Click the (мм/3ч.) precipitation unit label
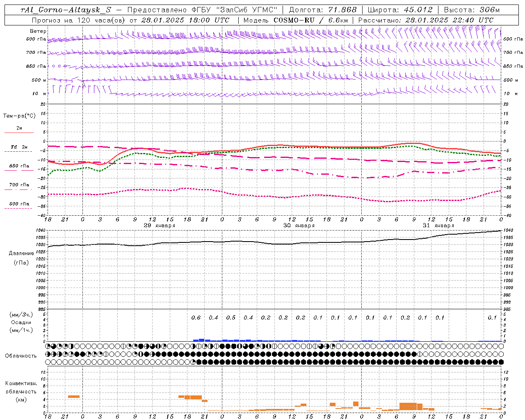This screenshot has height=420, width=525. 21,315
